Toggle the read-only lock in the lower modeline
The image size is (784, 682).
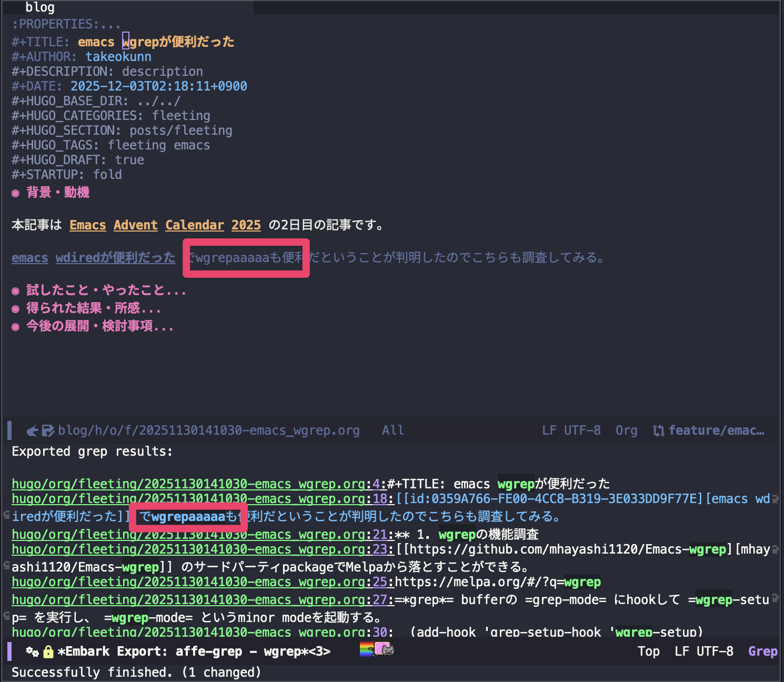click(x=48, y=652)
